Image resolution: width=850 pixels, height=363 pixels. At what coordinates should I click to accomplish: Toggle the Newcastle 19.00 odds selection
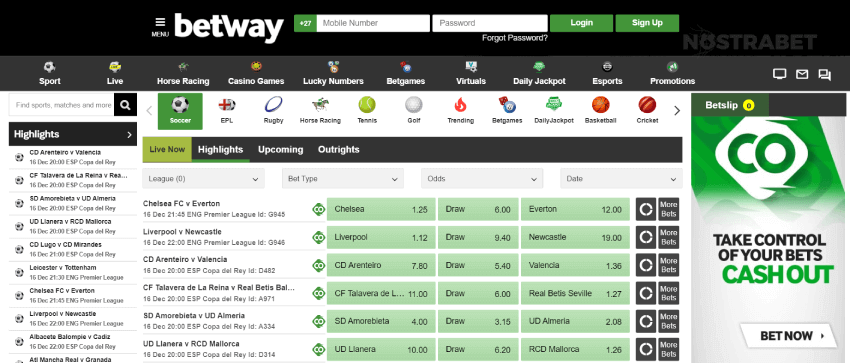[575, 237]
